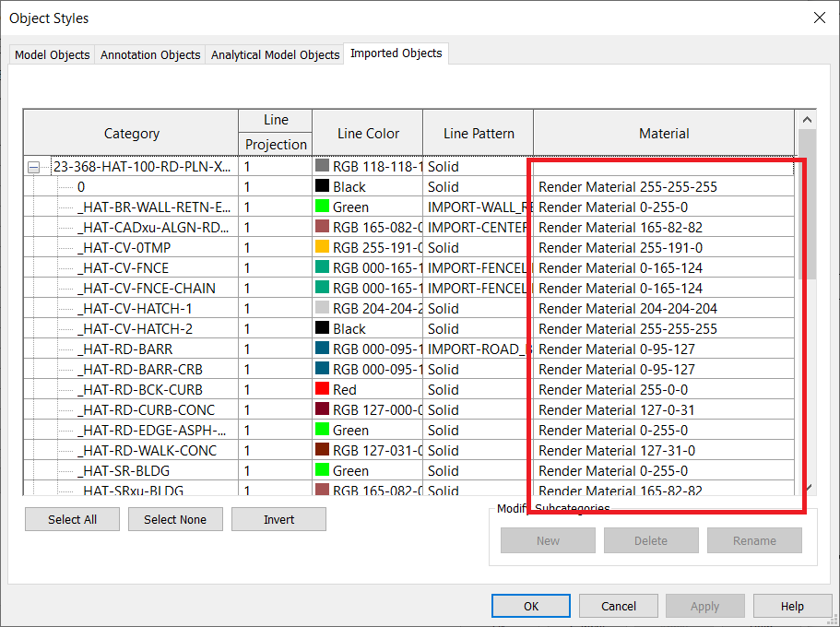Click Solid line pattern of _HAT-RD-BCK-CURB
This screenshot has width=840, height=627.
pyautogui.click(x=479, y=390)
